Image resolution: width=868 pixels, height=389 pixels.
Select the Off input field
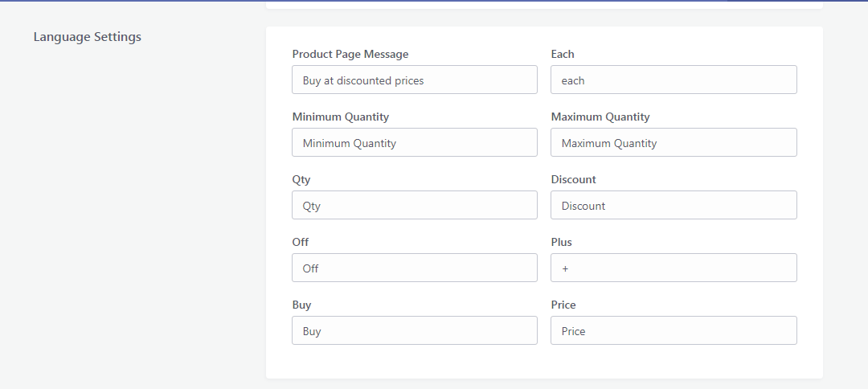pyautogui.click(x=414, y=268)
